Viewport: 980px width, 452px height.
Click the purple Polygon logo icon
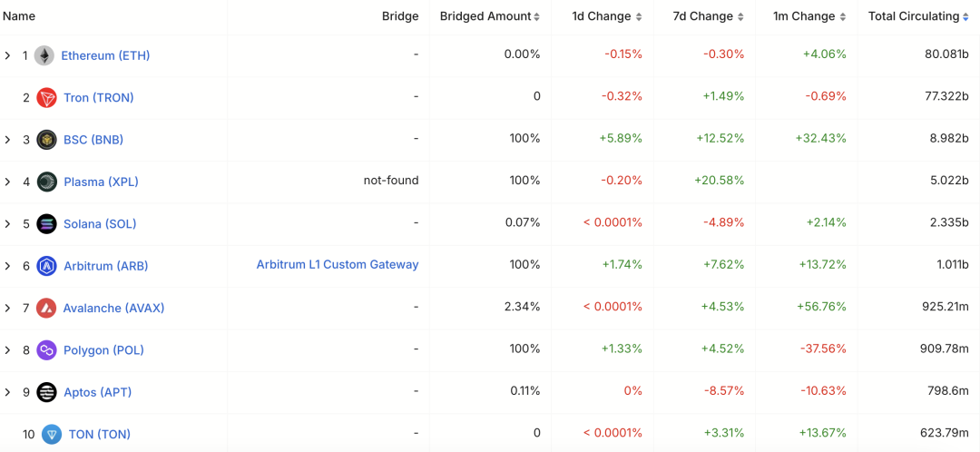point(46,350)
